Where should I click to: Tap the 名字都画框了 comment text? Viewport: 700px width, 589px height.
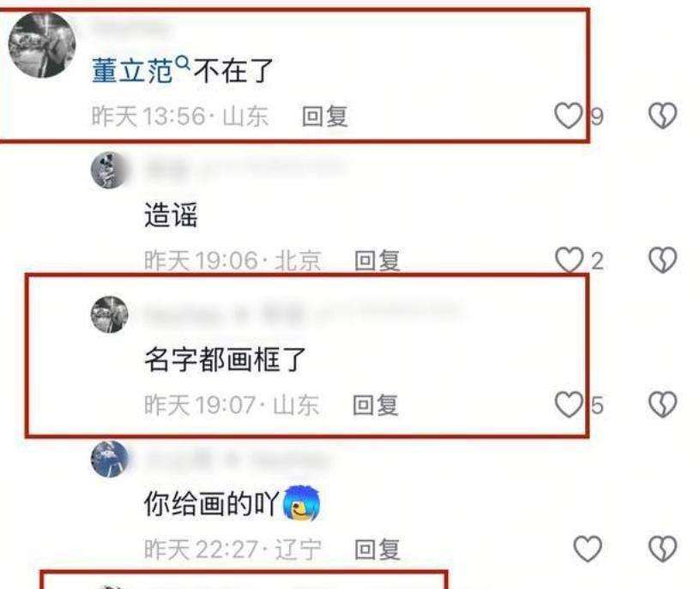coord(225,359)
